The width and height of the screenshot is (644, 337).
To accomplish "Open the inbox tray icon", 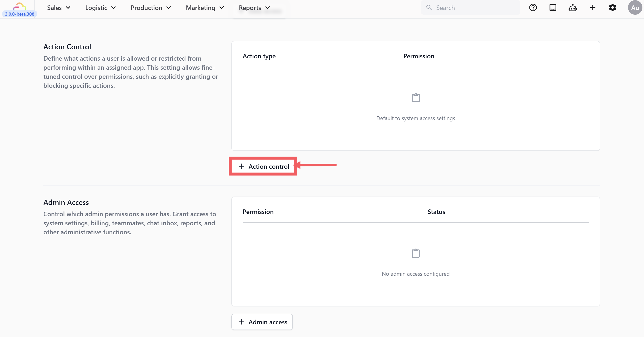I will tap(553, 7).
